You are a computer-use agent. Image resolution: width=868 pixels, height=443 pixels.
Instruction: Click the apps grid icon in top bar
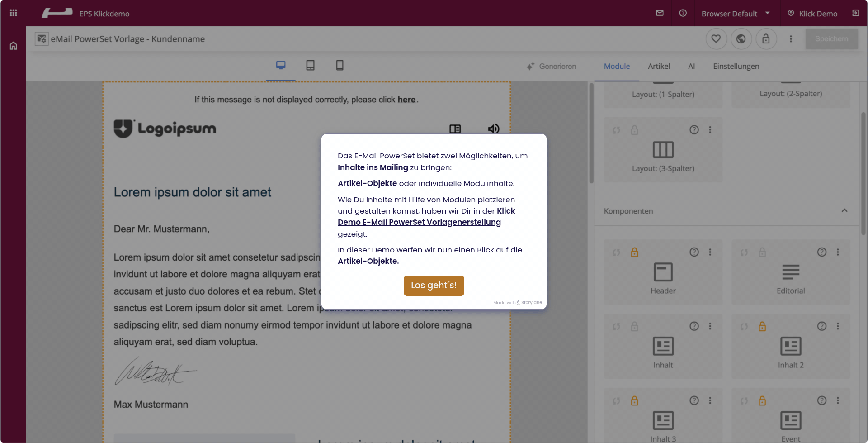click(13, 13)
